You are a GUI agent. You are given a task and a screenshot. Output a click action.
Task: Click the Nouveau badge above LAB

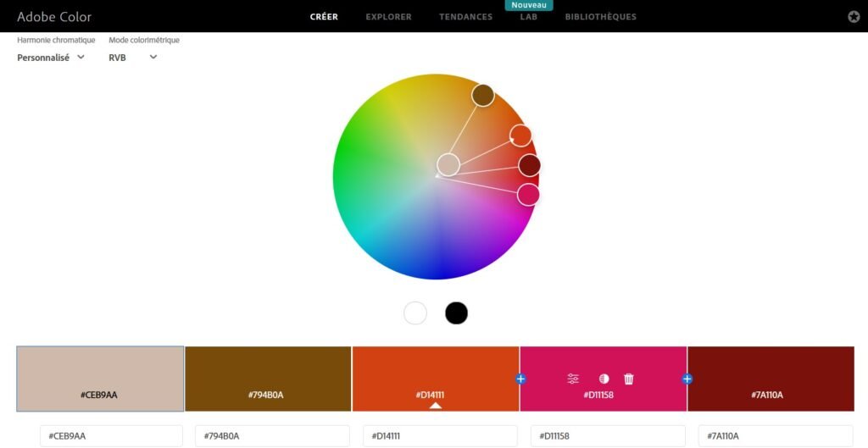529,5
